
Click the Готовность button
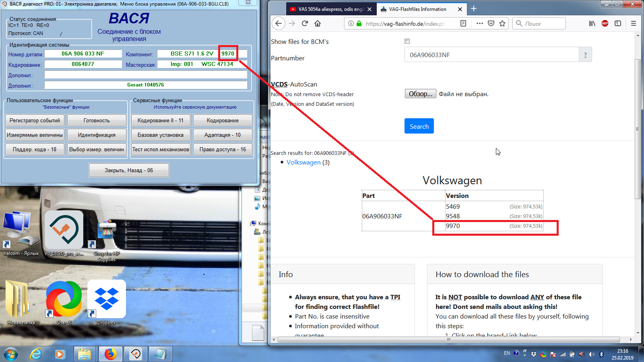pyautogui.click(x=97, y=120)
